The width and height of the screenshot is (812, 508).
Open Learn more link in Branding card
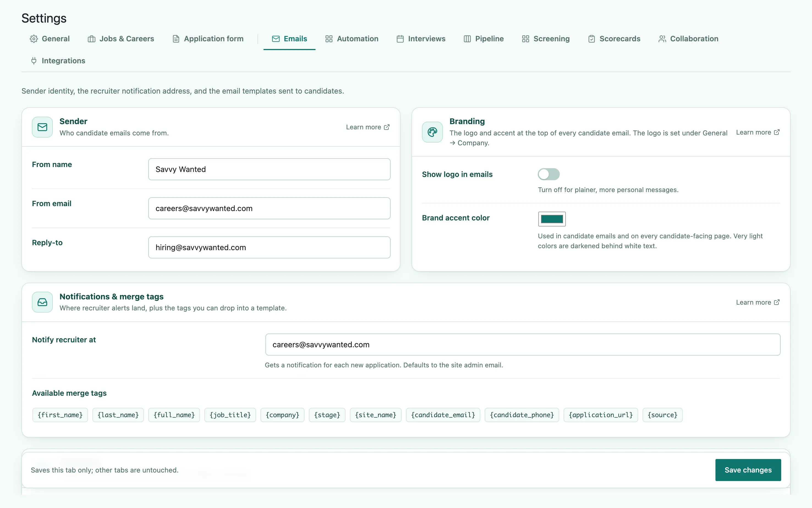[758, 132]
